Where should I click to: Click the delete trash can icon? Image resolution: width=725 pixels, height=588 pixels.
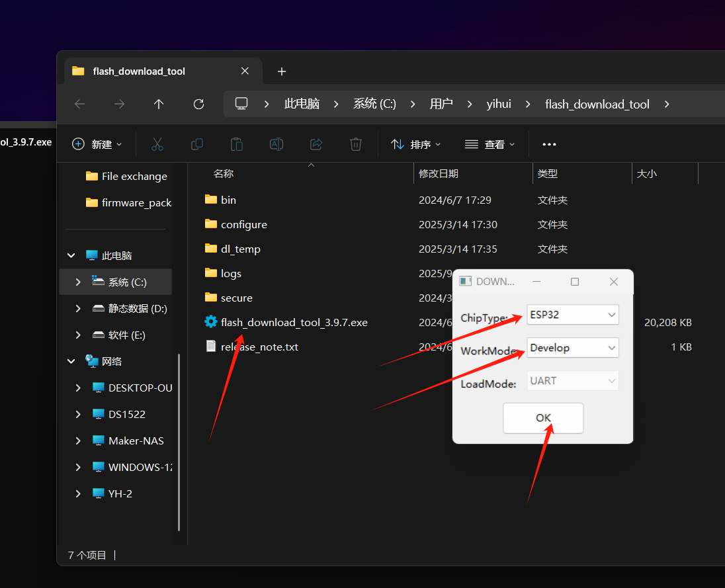point(355,144)
